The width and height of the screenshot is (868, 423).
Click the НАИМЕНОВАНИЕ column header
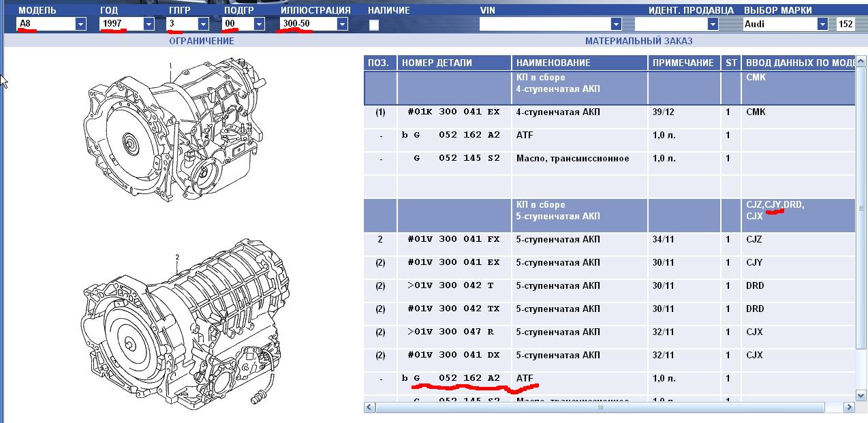coord(553,63)
